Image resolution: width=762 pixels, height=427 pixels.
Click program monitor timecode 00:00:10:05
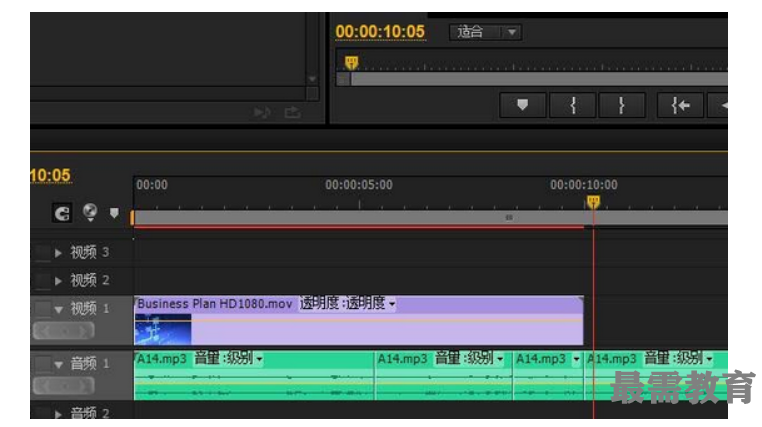pyautogui.click(x=380, y=32)
